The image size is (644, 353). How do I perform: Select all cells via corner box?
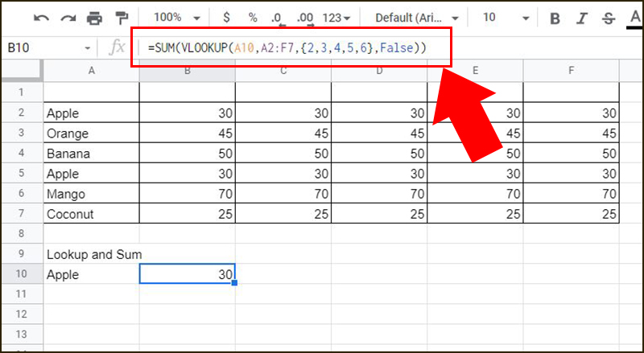pos(23,71)
